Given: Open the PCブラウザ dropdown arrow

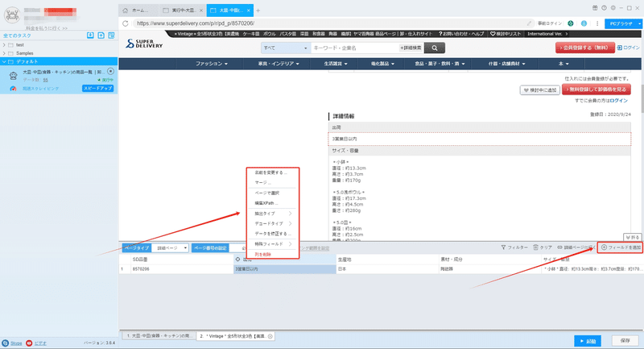Looking at the screenshot, I should pyautogui.click(x=639, y=24).
